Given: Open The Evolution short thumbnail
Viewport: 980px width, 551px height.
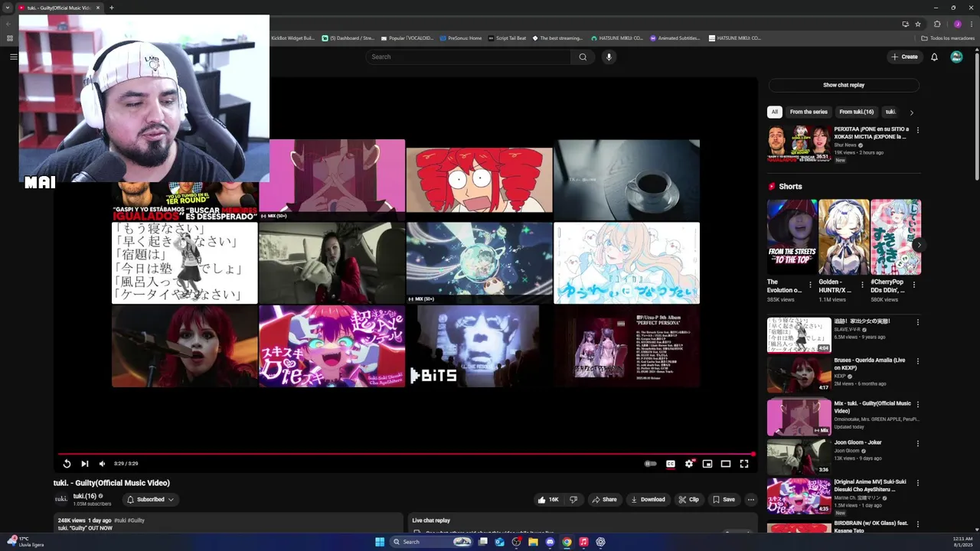Looking at the screenshot, I should coord(792,237).
